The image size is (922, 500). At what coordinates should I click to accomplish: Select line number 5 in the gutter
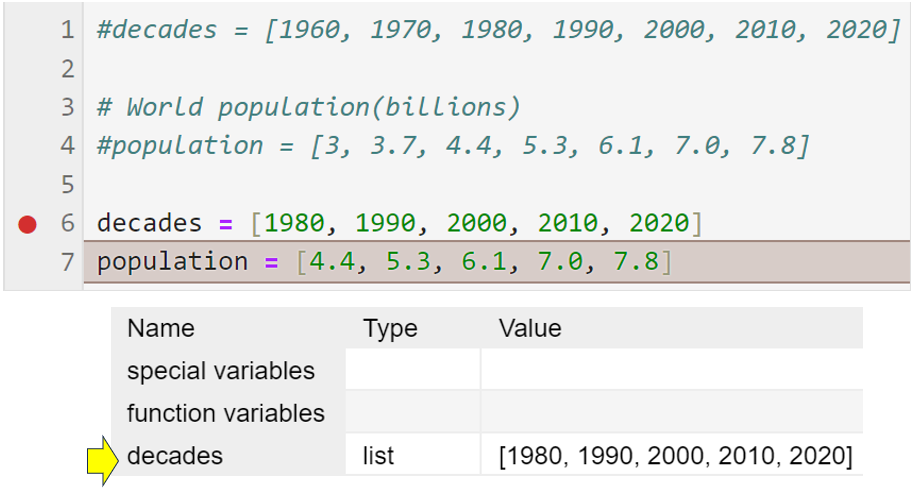pyautogui.click(x=67, y=185)
